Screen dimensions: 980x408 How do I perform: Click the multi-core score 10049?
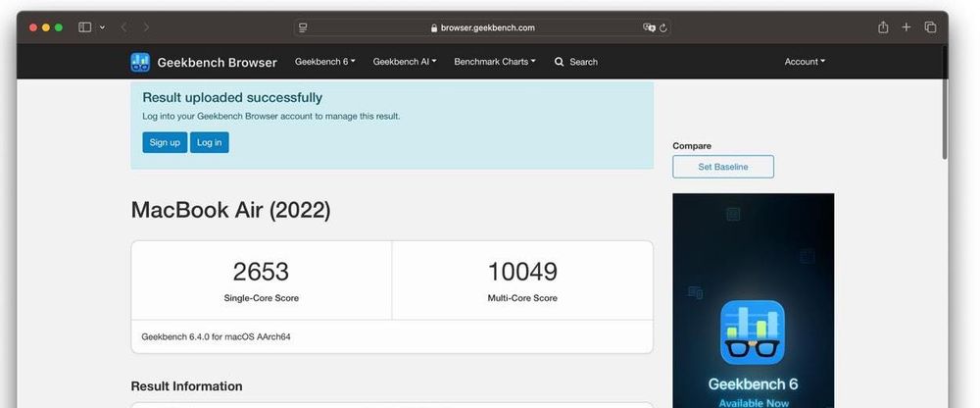pos(522,272)
